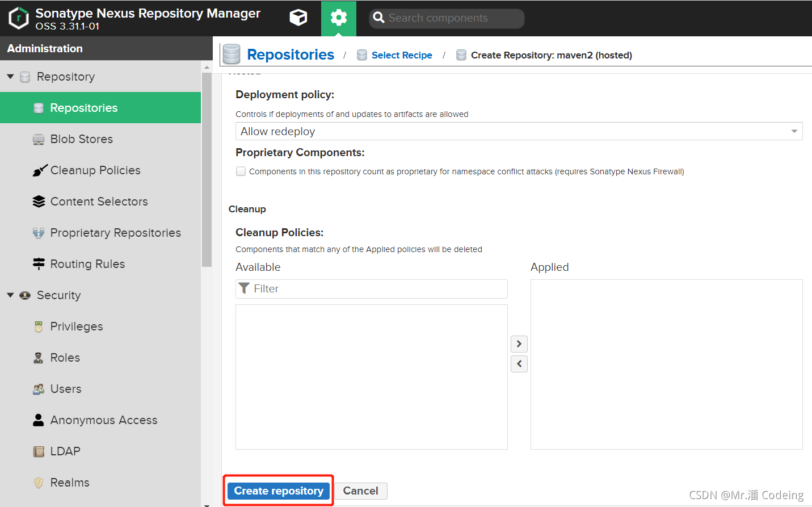Click the Content Selectors layers icon
This screenshot has width=812, height=507.
pyautogui.click(x=39, y=202)
